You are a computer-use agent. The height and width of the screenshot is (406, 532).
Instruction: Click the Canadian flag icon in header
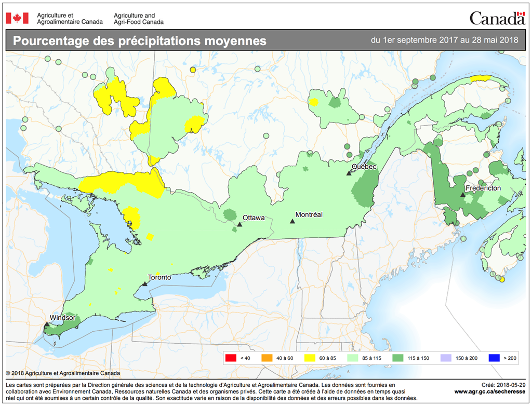click(x=17, y=18)
